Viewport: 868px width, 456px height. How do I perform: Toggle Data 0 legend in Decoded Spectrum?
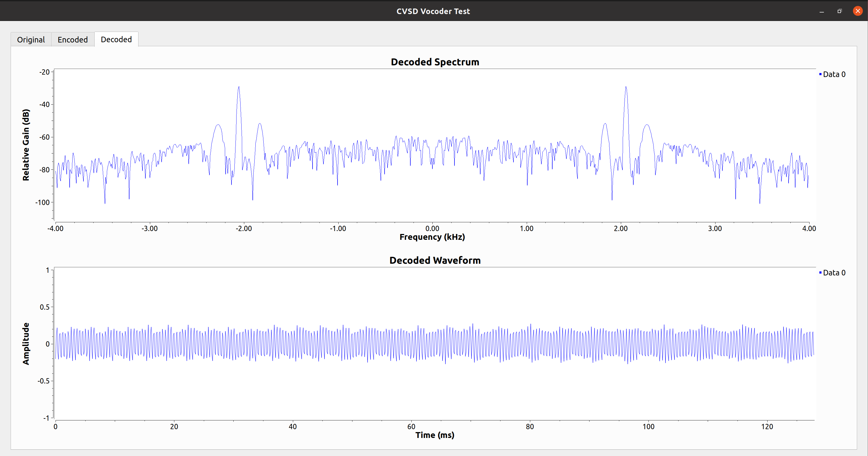[834, 74]
